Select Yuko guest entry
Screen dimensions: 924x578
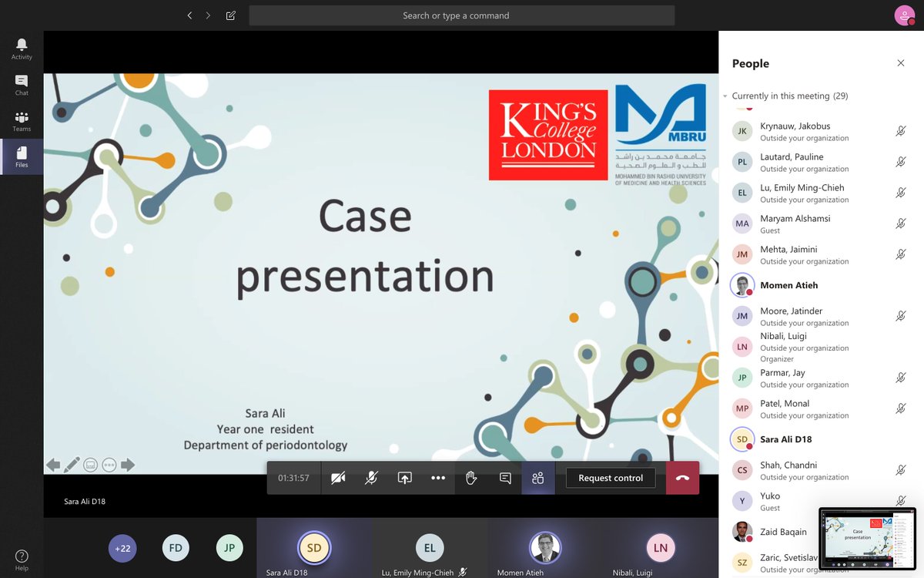(x=821, y=501)
